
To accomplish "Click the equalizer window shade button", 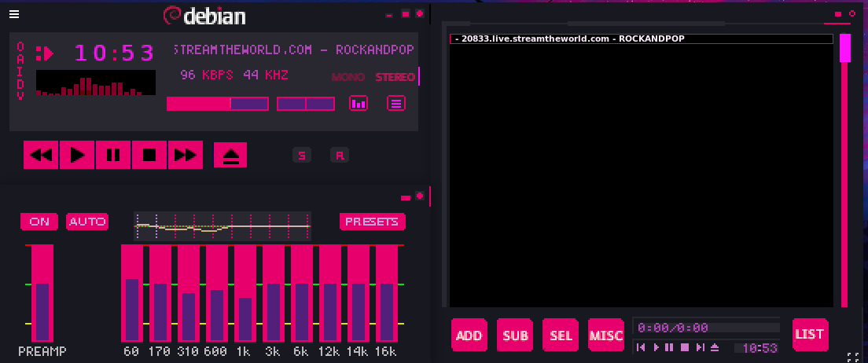I will click(406, 197).
